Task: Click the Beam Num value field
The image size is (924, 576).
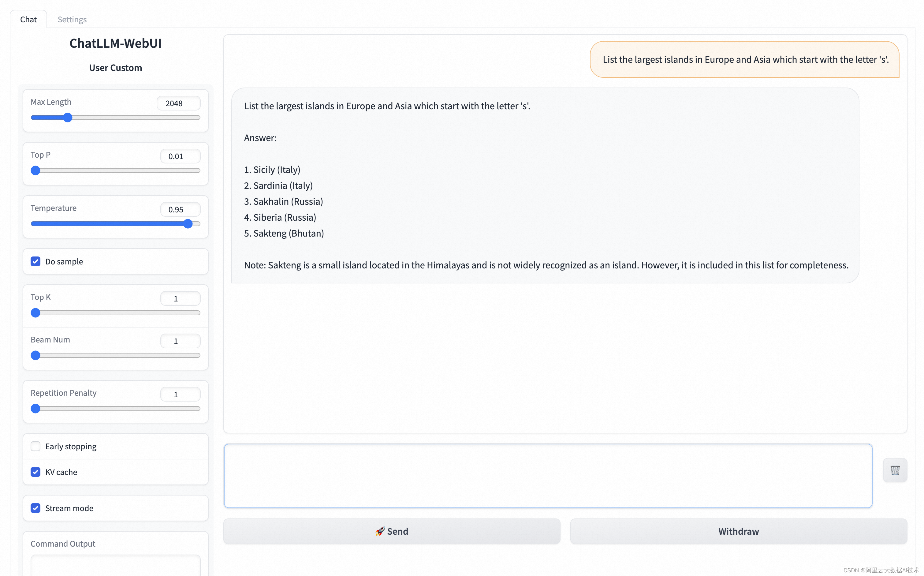Action: click(x=181, y=341)
